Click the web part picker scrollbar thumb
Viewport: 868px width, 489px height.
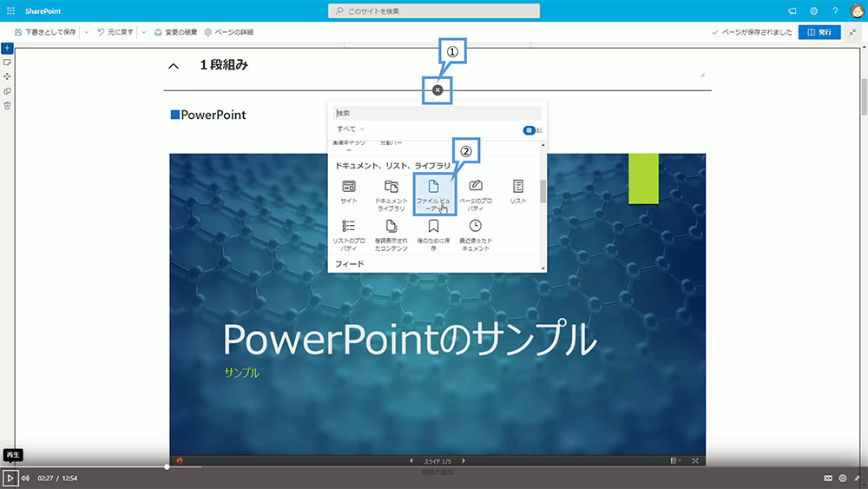click(x=543, y=191)
